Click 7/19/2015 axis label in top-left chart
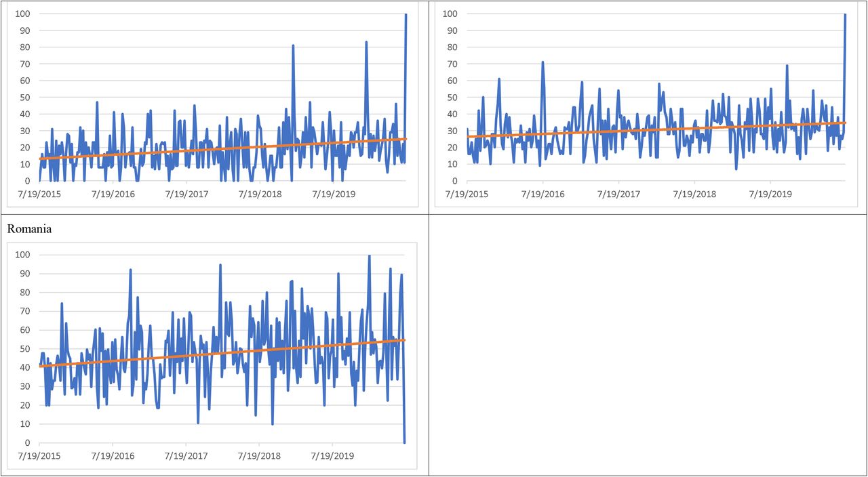 point(40,194)
